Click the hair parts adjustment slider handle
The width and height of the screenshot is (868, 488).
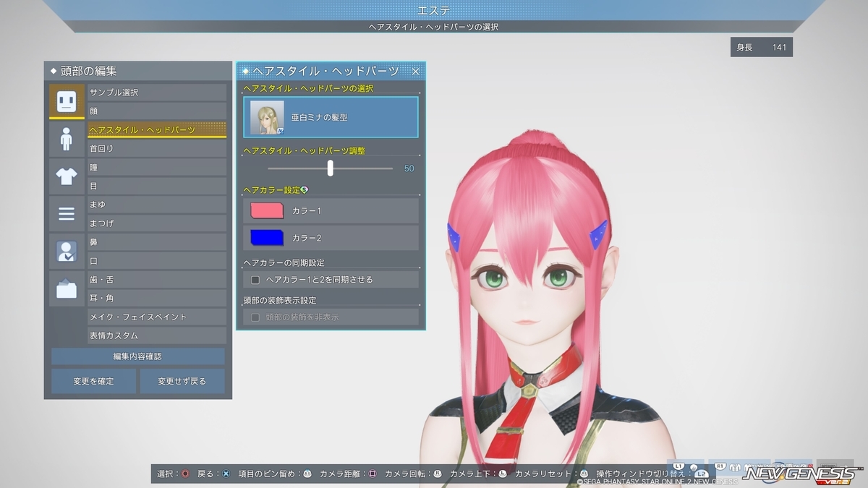(x=331, y=168)
